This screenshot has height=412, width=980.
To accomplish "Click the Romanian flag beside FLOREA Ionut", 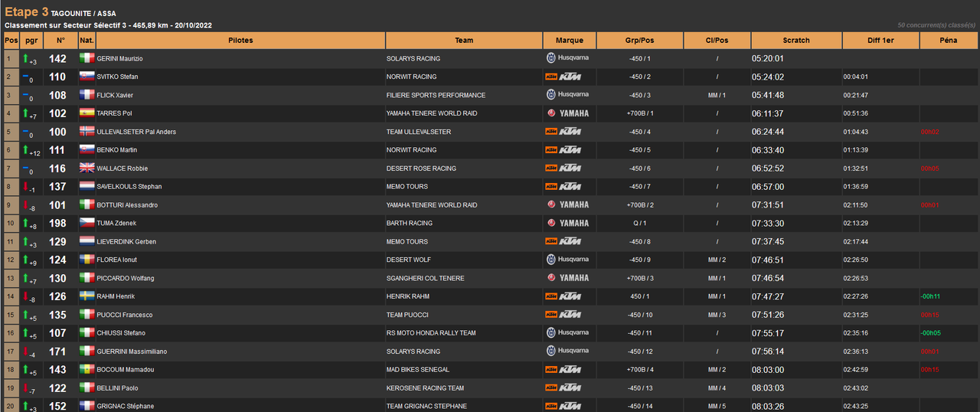I will pos(87,260).
